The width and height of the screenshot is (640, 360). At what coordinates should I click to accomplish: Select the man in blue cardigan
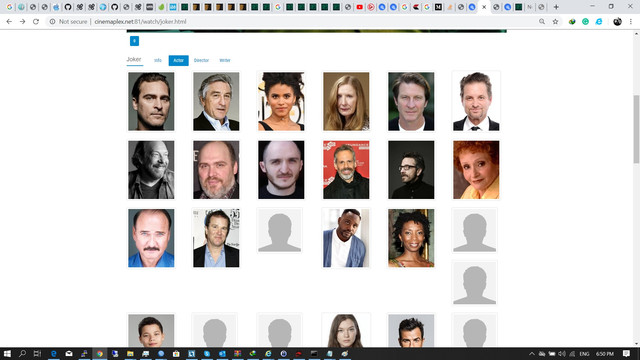[346, 238]
